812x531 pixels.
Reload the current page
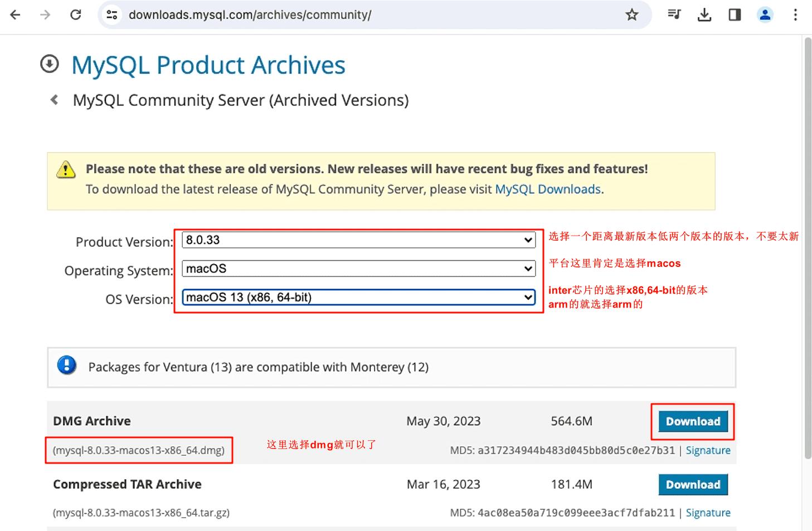pyautogui.click(x=76, y=14)
